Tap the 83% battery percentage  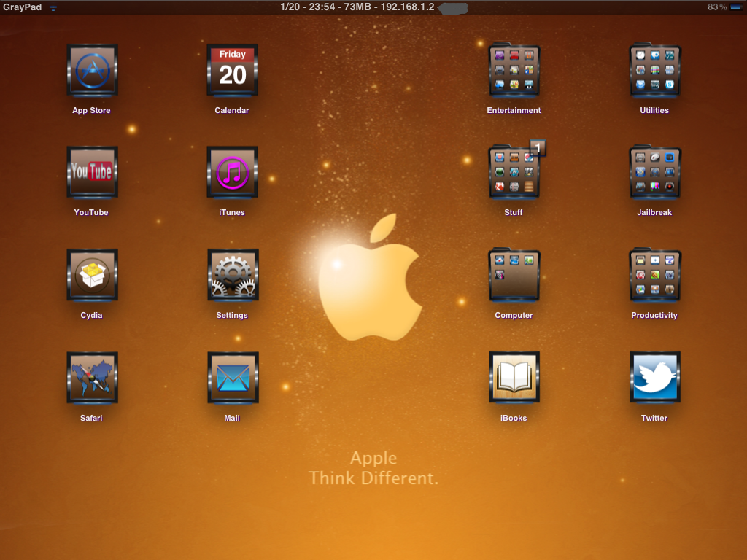[x=718, y=7]
